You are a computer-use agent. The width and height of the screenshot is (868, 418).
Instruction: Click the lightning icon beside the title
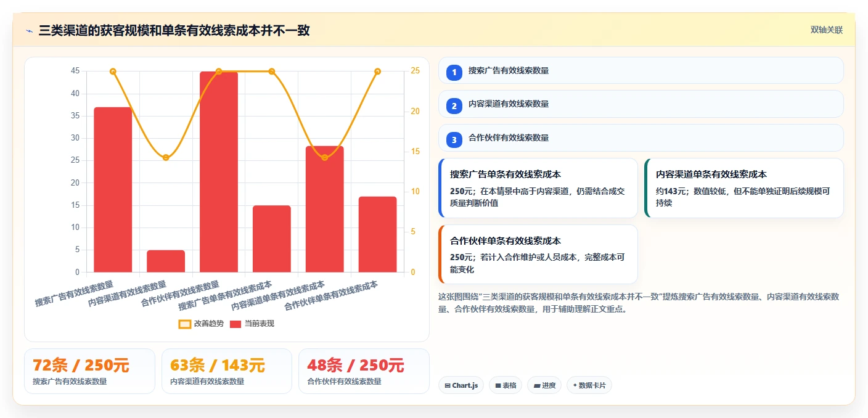point(29,31)
